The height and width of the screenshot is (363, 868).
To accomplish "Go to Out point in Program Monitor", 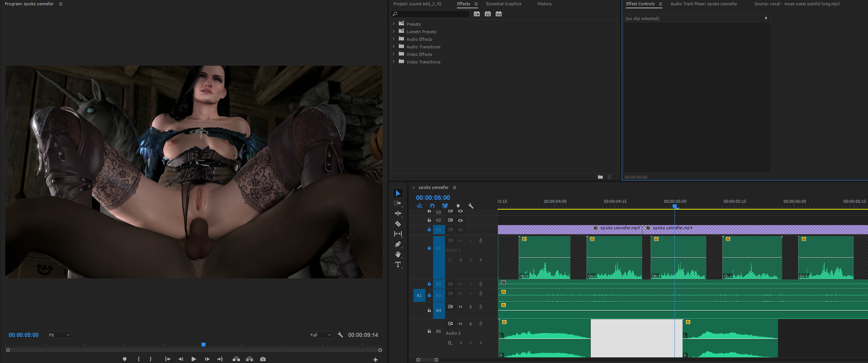I will point(220,359).
